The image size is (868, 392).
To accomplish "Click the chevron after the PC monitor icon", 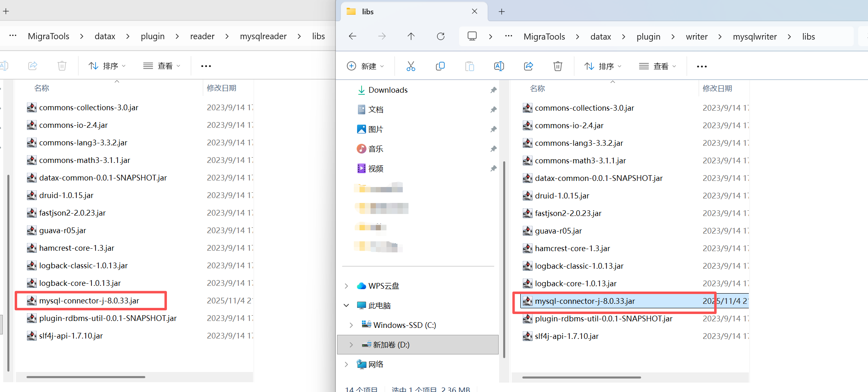I will tap(491, 37).
